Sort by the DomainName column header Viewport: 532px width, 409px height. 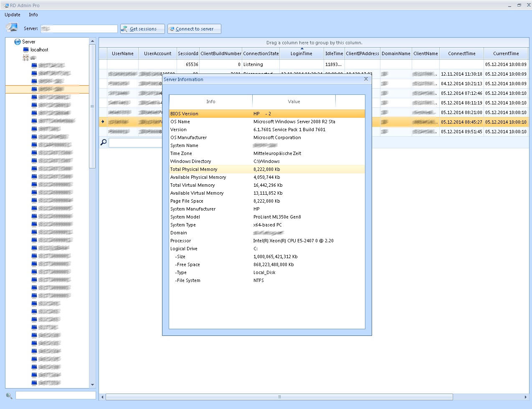(396, 53)
